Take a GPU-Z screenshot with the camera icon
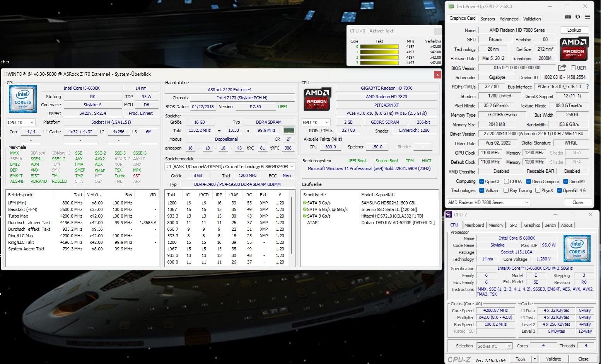Image resolution: width=601 pixels, height=364 pixels. tap(568, 17)
